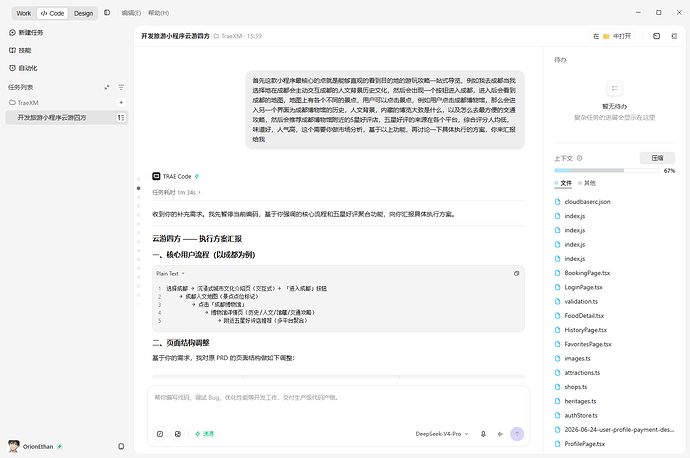690x458 pixels.
Task: Click the image attachment icon in input bar
Action: 178,434
